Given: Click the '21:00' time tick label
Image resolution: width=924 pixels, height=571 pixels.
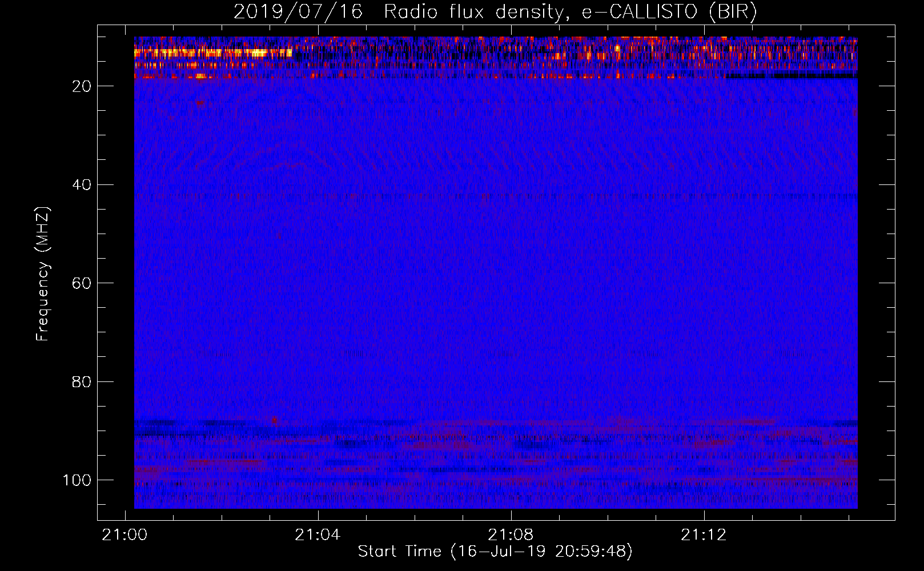Looking at the screenshot, I should 124,535.
